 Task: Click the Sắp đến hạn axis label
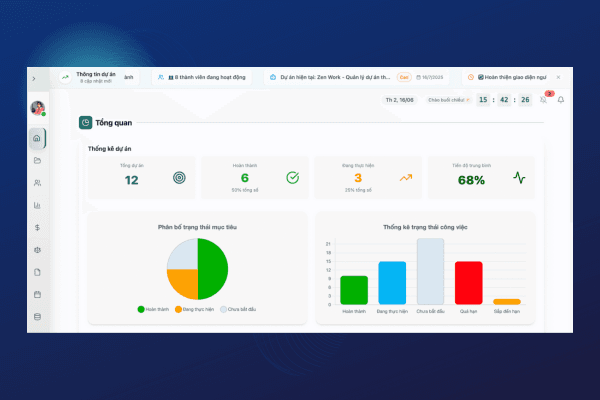(507, 312)
